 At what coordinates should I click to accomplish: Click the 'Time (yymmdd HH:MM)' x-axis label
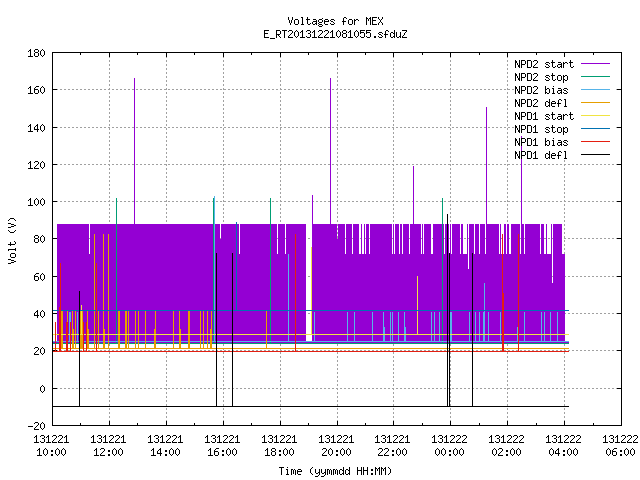point(335,471)
